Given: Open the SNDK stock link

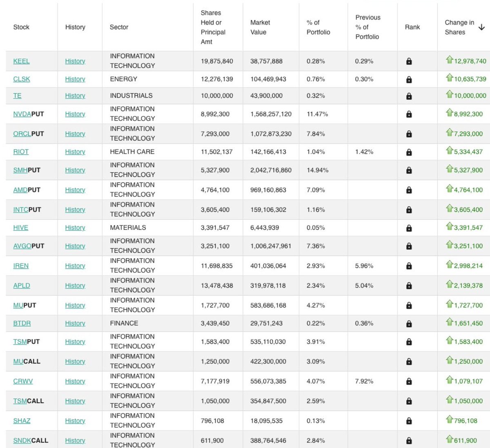Looking at the screenshot, I should 22,441.
